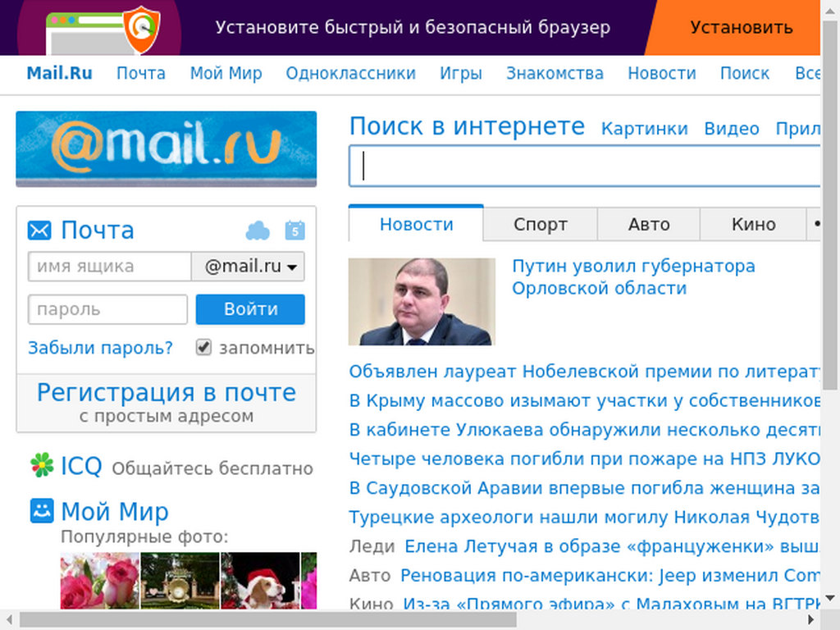Open Jeep Реновация по-американски article
This screenshot has width=840, height=630.
(x=610, y=575)
